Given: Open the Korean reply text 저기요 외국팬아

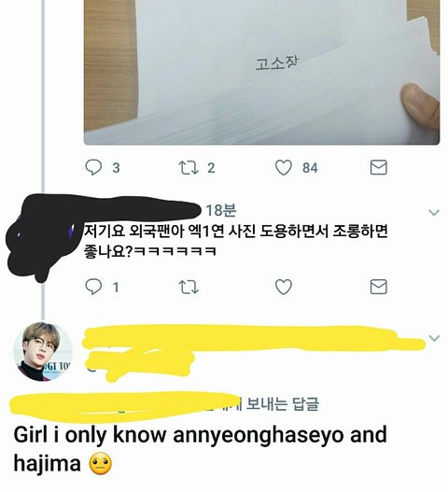Looking at the screenshot, I should tap(235, 242).
